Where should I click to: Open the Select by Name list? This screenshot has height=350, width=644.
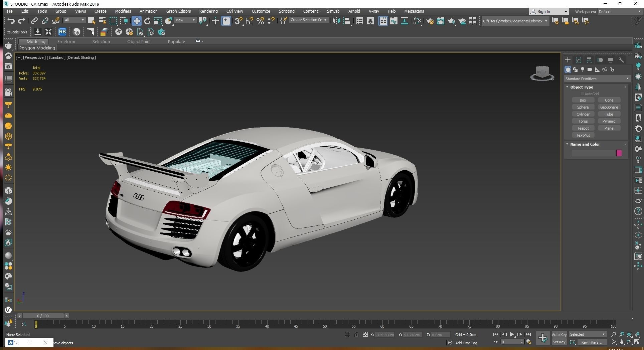102,21
